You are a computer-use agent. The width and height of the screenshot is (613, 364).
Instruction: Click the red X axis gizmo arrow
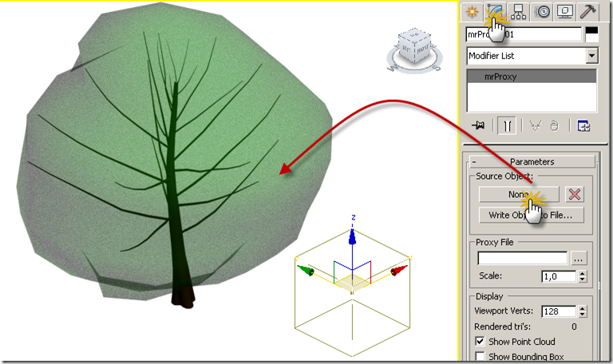pos(399,271)
